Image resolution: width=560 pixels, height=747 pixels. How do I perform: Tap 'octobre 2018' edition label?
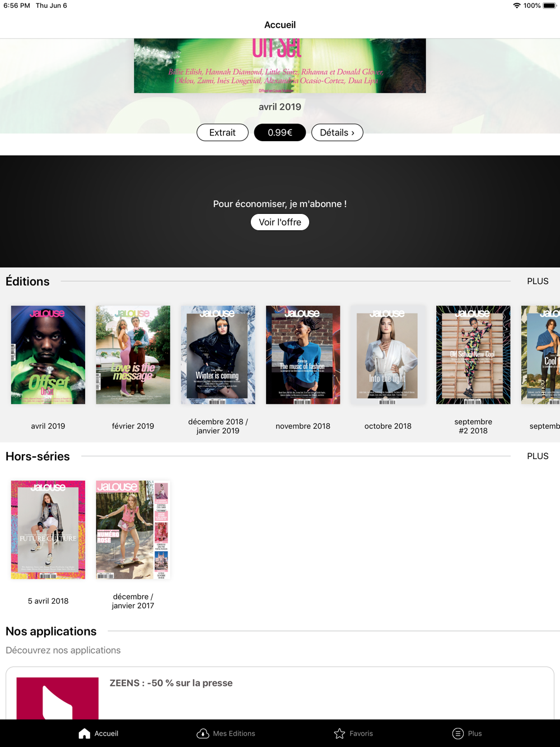click(388, 426)
